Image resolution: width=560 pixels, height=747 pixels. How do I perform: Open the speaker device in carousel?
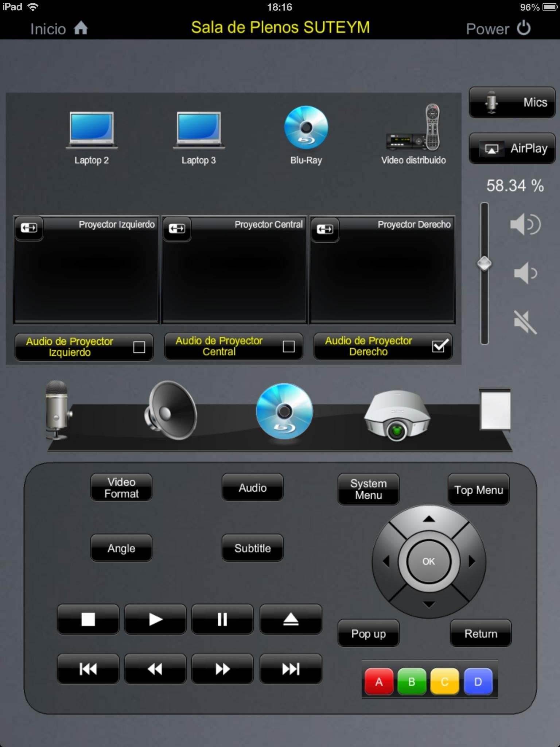[x=171, y=411]
